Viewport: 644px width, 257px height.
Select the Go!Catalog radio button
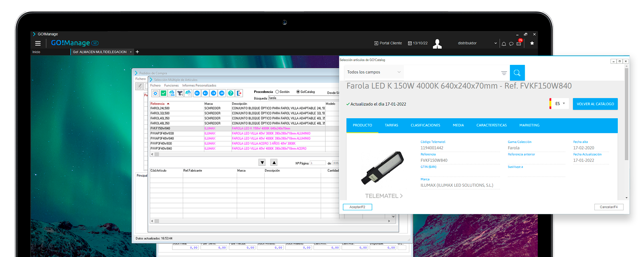click(298, 92)
